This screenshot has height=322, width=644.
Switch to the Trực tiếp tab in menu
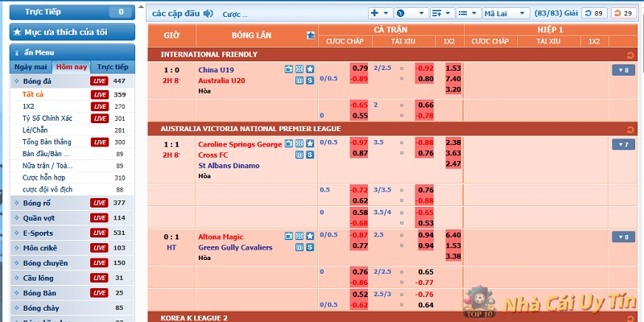click(112, 67)
